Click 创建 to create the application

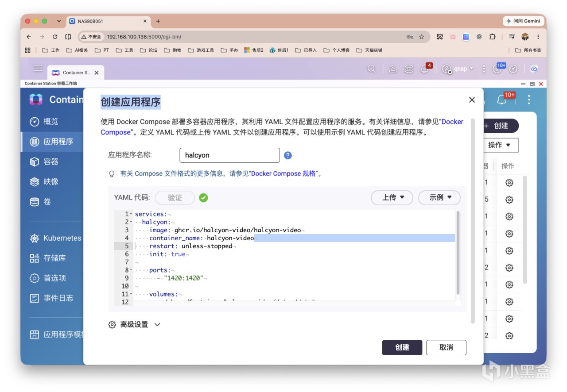coord(402,347)
